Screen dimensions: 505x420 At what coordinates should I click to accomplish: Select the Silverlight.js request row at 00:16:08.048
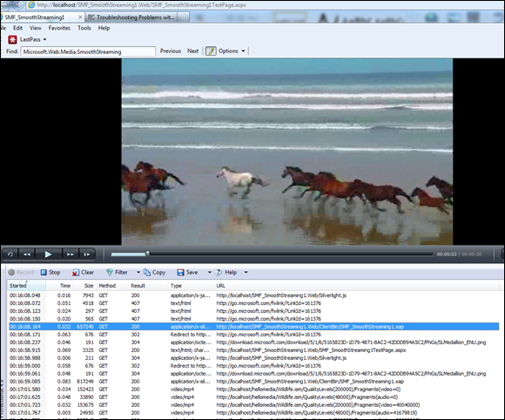click(x=253, y=295)
